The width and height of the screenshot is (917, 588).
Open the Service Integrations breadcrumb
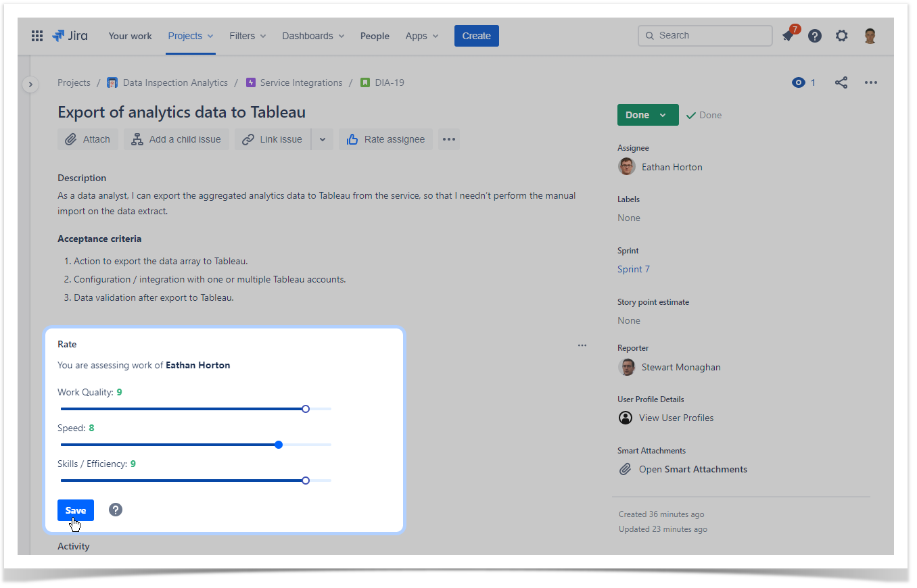click(x=301, y=82)
